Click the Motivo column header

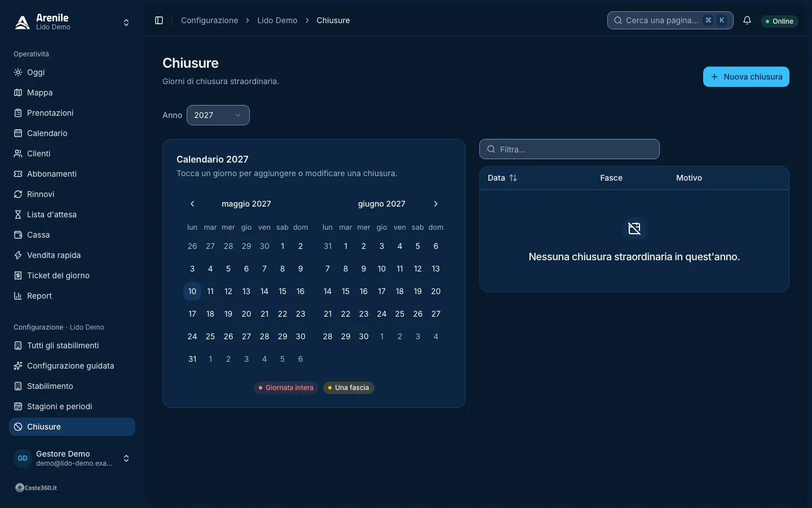[689, 178]
